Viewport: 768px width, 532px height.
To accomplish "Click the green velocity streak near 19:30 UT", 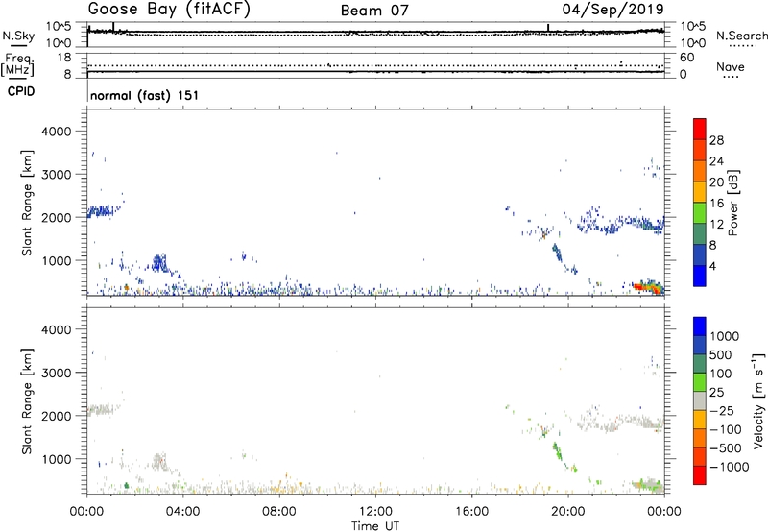I will pos(558,450).
